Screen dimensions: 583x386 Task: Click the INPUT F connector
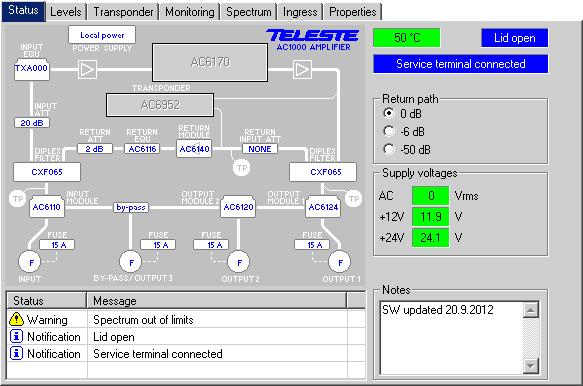click(31, 262)
